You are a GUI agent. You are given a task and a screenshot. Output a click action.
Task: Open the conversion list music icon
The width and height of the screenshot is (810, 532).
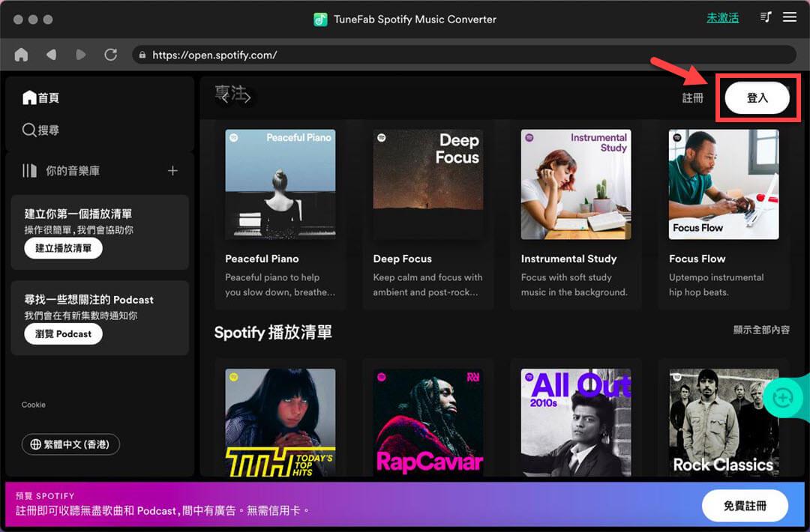tap(766, 17)
